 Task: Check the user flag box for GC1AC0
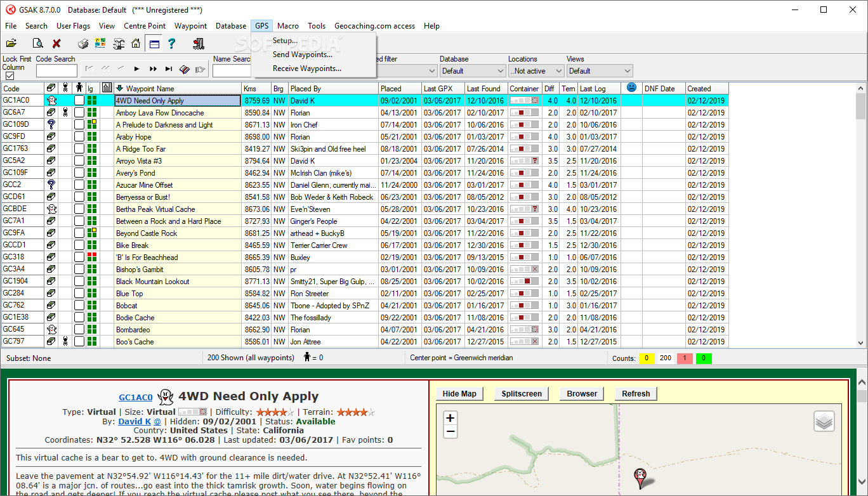[x=79, y=100]
